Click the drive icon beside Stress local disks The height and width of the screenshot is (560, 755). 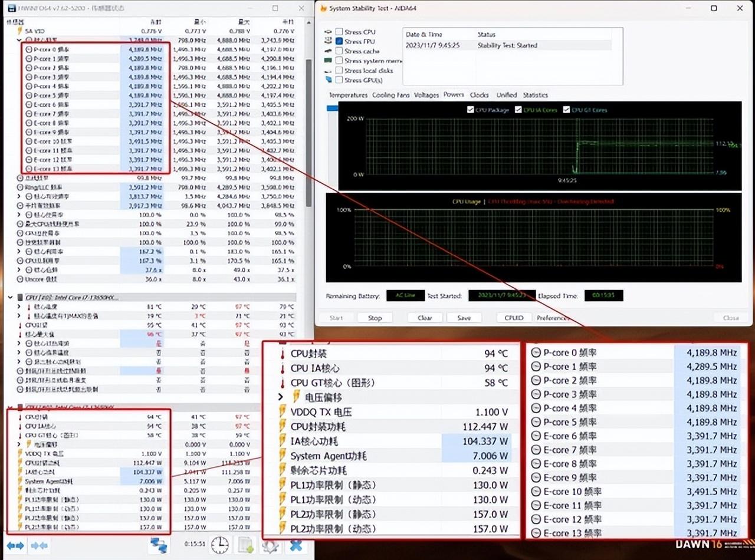tap(329, 70)
